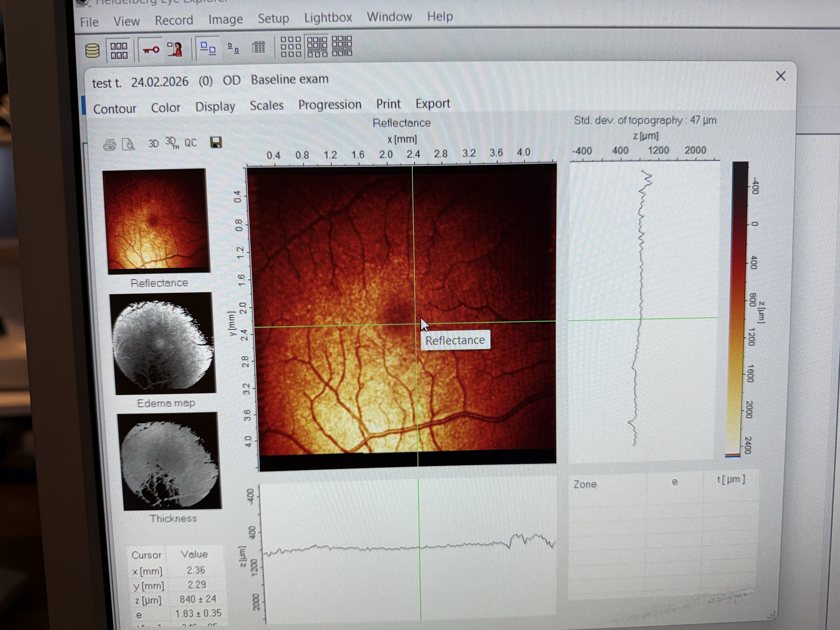840x630 pixels.
Task: Open the Lightbox menu in menu bar
Action: (328, 17)
